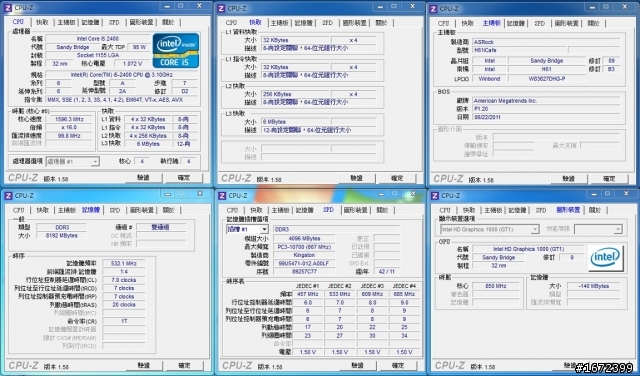The width and height of the screenshot is (640, 376).
Task: Switch to 圖形裝置 tab in the Core i5 CPU window
Action: pos(141,22)
